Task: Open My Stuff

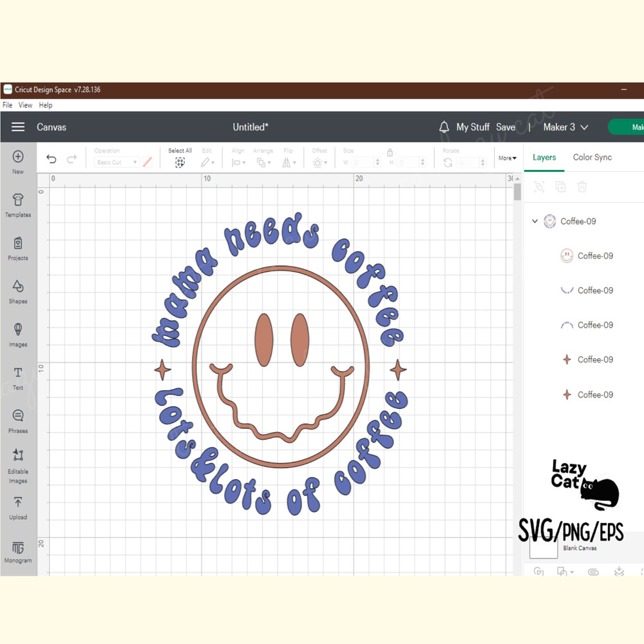Action: point(473,127)
